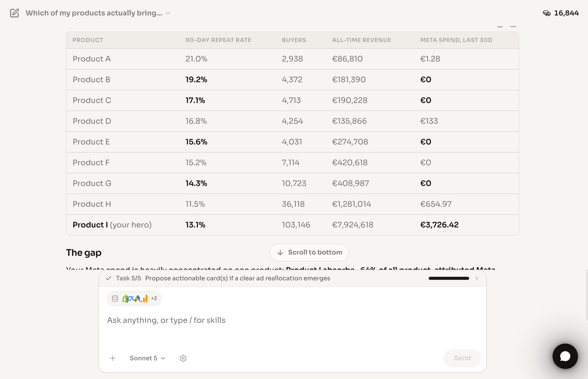Click the 103,146 buyers cell
Screen dimensions: 588x379
click(x=296, y=225)
